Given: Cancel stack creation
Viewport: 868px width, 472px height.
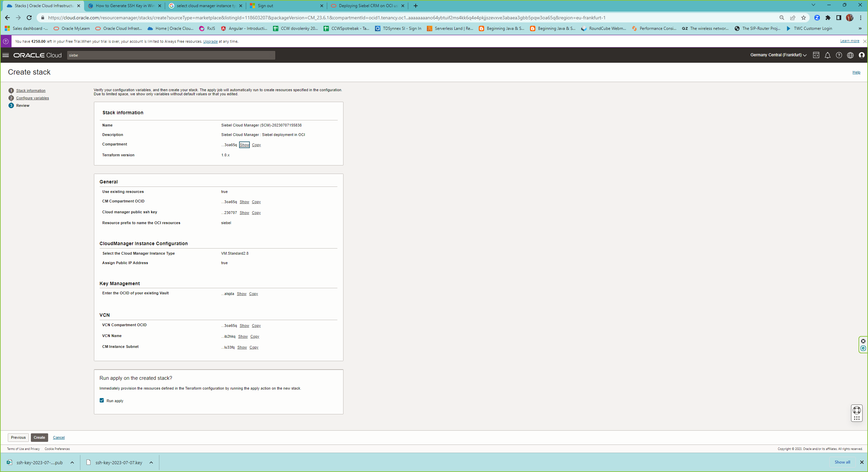Looking at the screenshot, I should [x=59, y=437].
